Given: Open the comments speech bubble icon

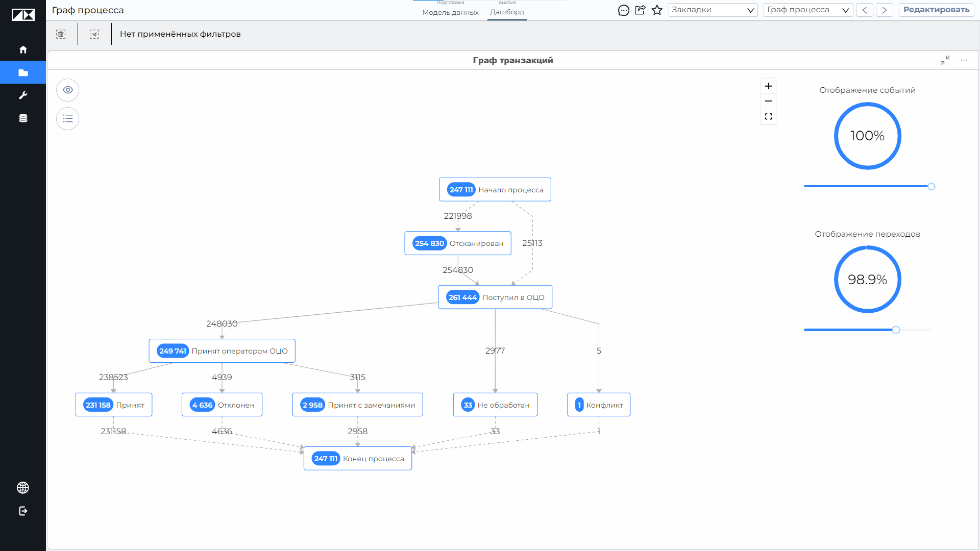Looking at the screenshot, I should click(624, 10).
